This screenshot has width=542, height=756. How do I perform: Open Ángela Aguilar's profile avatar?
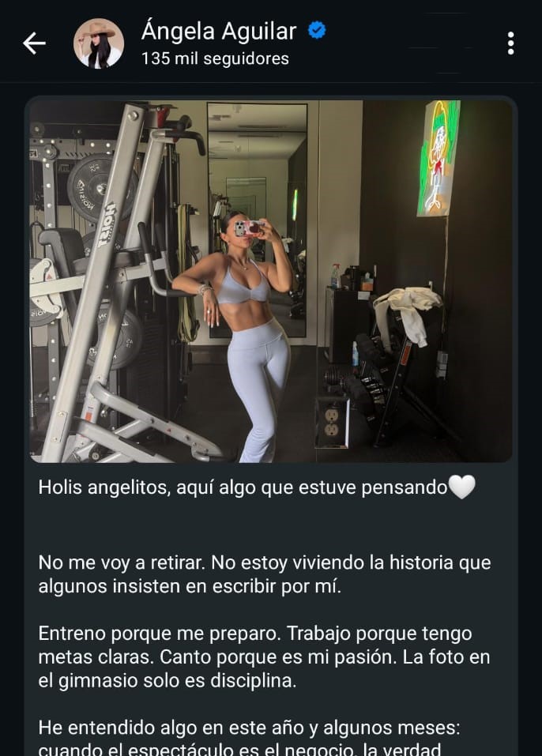tap(99, 43)
